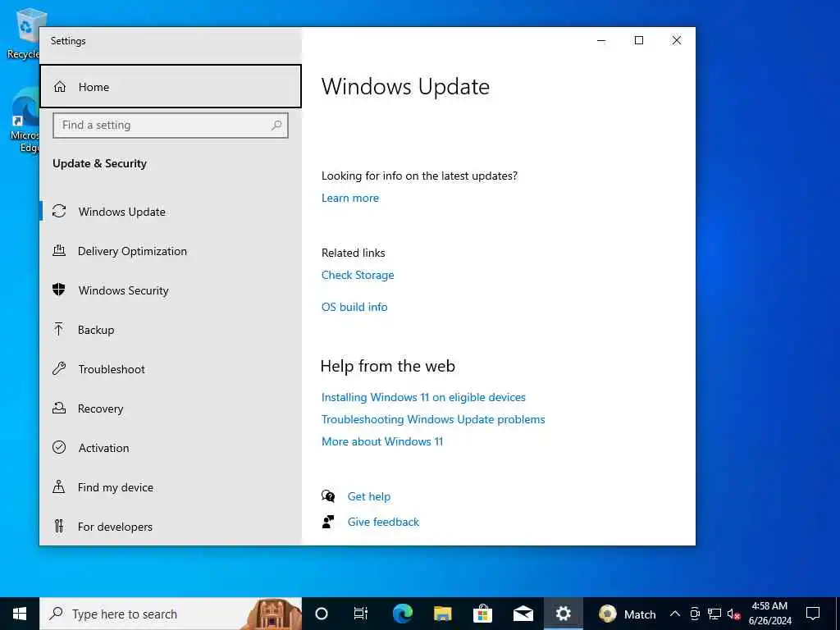Open Windows Security page
840x630 pixels.
point(171,290)
